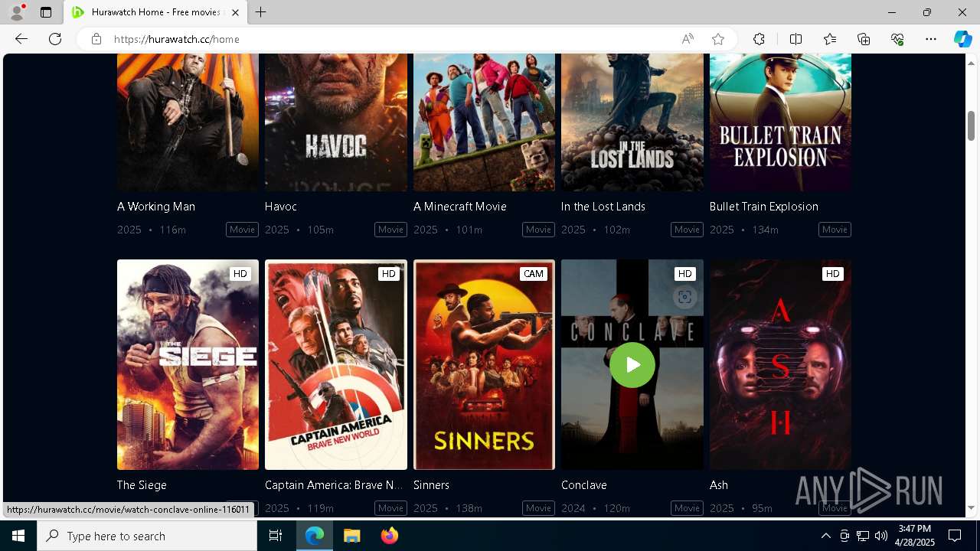Open the Conclave title link
This screenshot has width=980, height=551.
pos(584,485)
